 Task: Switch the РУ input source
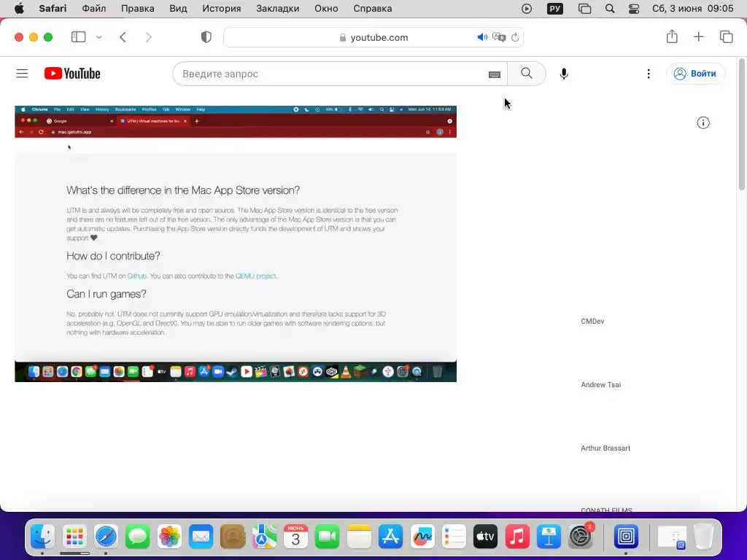click(555, 9)
